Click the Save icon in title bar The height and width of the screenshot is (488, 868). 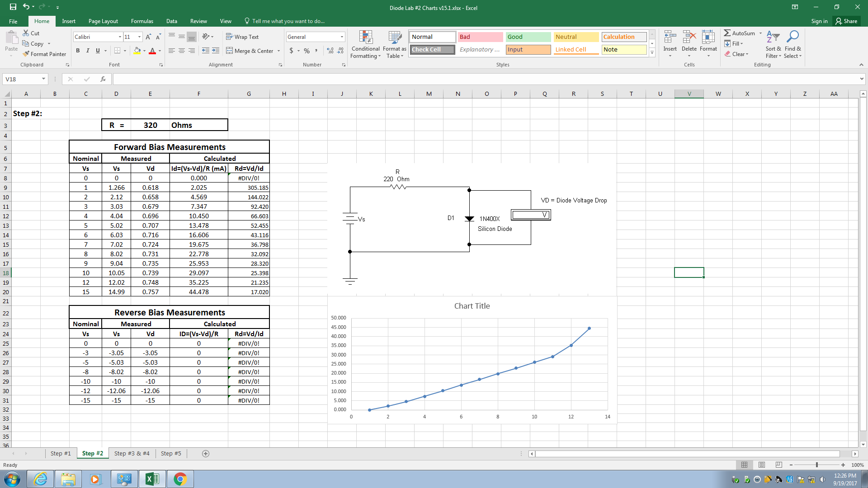point(13,7)
